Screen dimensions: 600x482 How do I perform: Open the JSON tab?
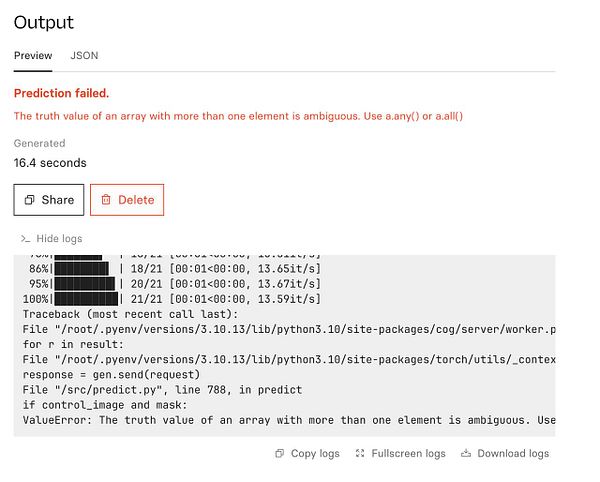[x=84, y=56]
